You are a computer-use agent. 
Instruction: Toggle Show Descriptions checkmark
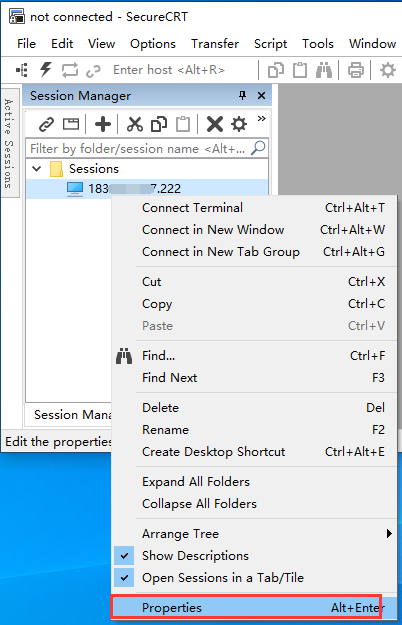(x=124, y=556)
